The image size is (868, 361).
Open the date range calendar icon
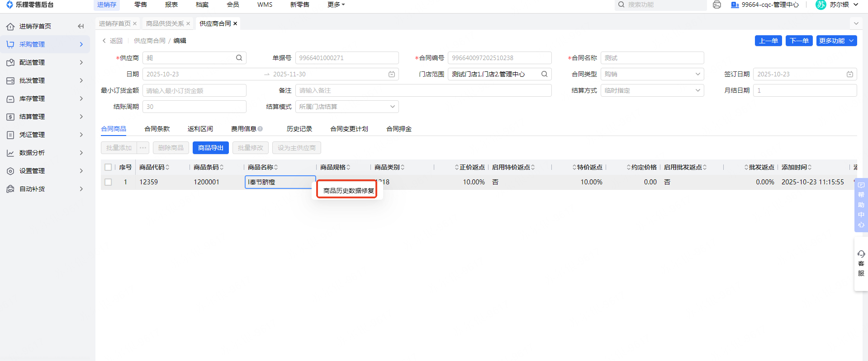[x=392, y=74]
